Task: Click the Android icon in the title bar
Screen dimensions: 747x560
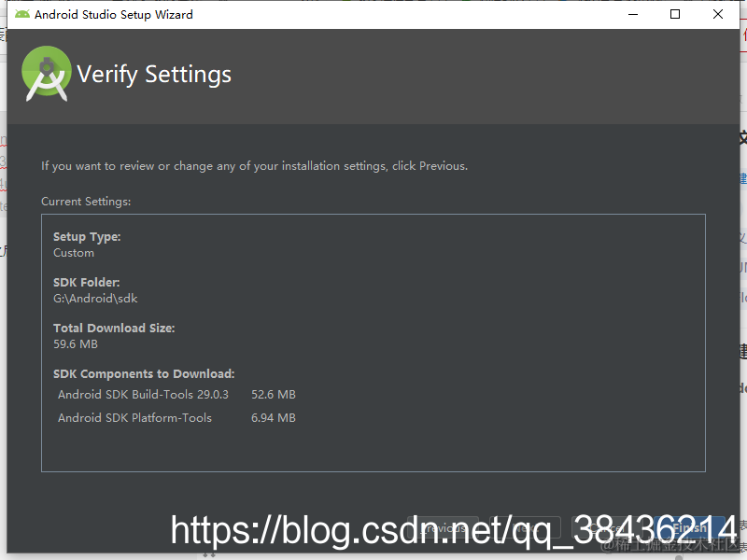Action: point(21,14)
